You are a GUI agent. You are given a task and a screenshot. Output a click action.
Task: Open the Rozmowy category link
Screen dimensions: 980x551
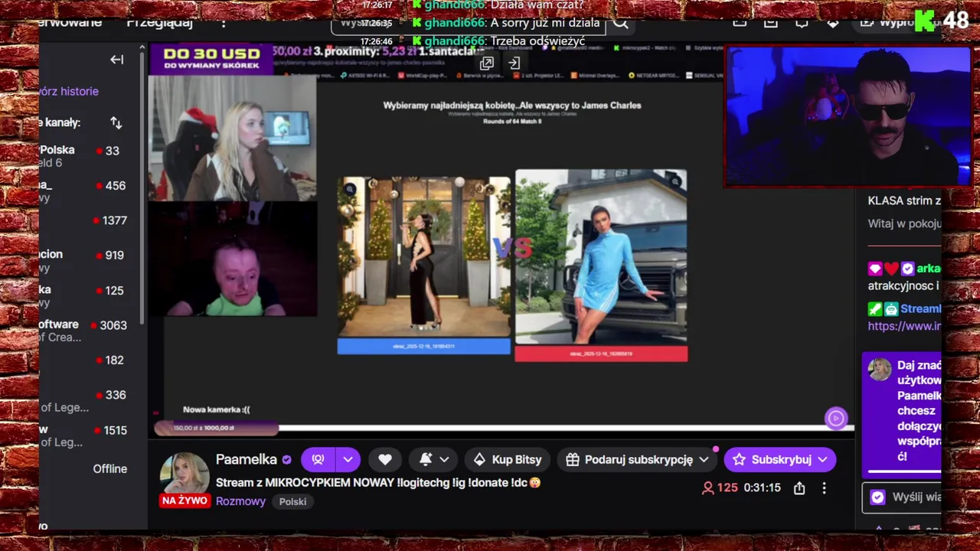pos(240,501)
